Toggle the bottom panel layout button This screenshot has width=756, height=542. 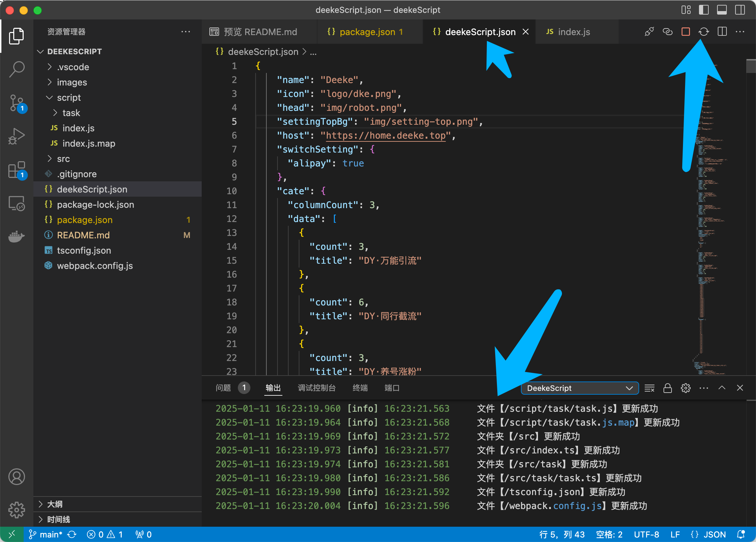point(722,10)
